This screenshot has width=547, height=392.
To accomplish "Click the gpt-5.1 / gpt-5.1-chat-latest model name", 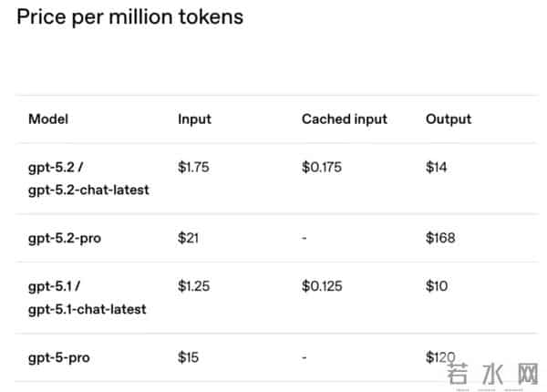I will (88, 298).
